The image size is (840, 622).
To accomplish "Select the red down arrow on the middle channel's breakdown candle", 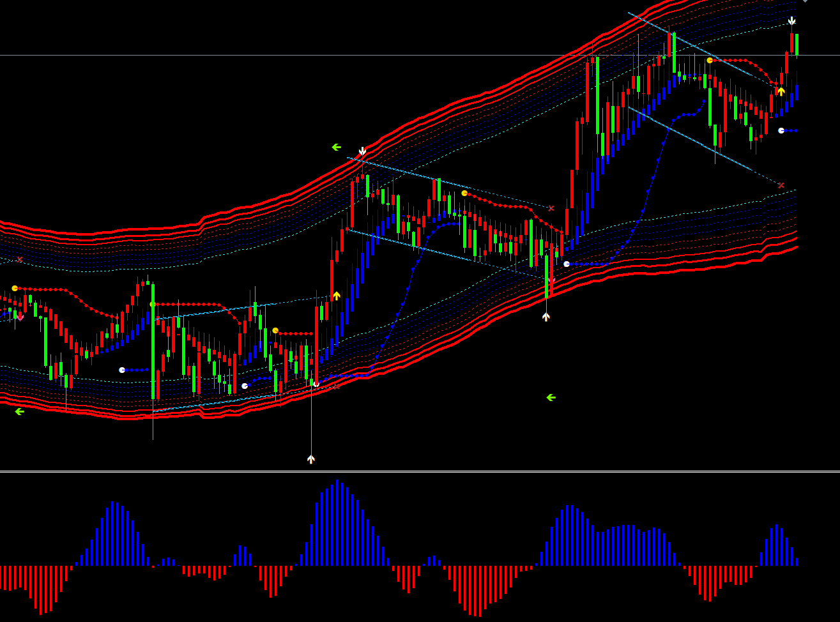I will tap(552, 280).
